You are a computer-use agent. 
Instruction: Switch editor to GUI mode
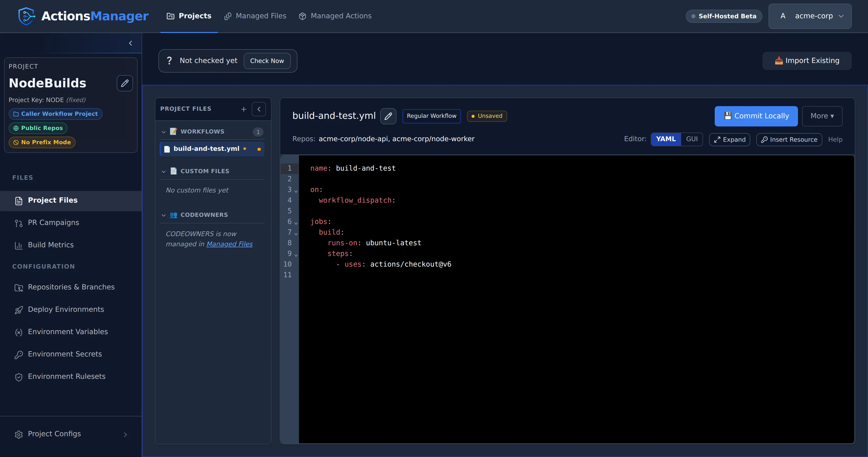click(x=692, y=139)
